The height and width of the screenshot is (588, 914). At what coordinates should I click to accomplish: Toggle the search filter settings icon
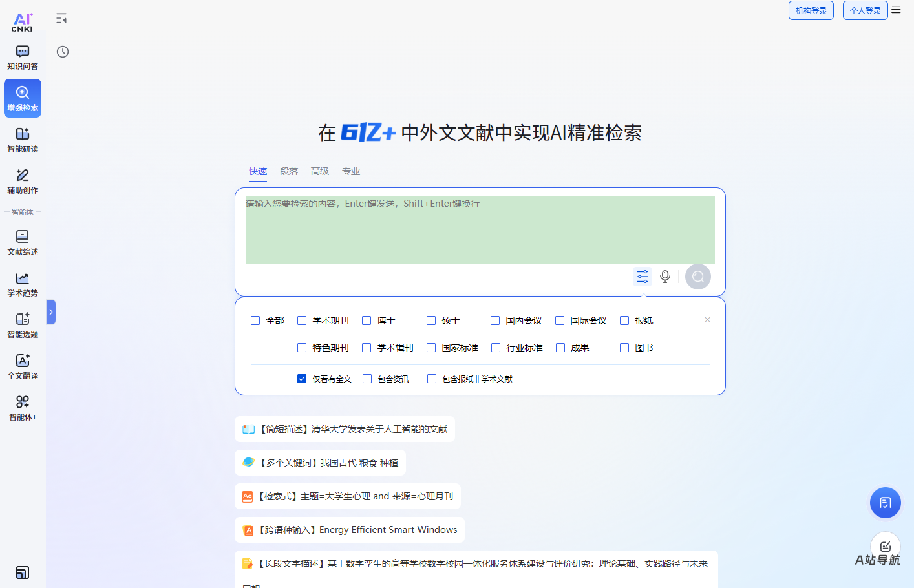point(643,277)
